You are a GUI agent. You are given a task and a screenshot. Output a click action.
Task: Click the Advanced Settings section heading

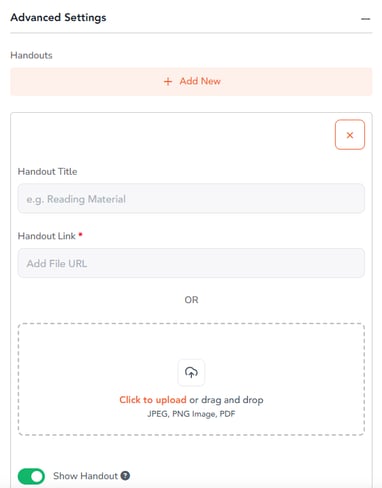pos(58,17)
